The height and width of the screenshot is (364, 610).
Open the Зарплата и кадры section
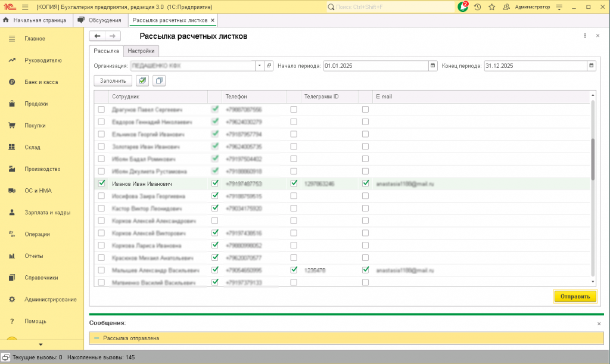click(47, 212)
